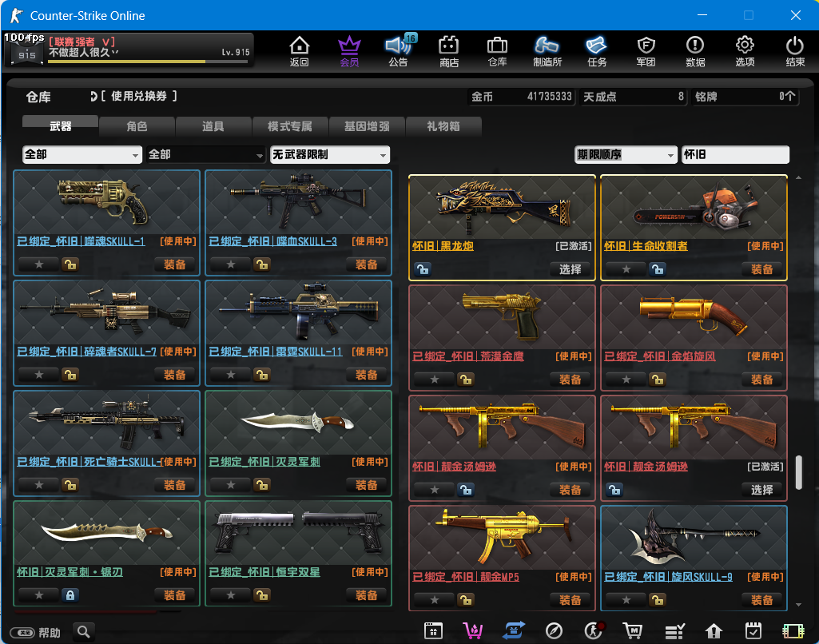This screenshot has height=644, width=819.
Task: Open the house alert icon in bottom bar
Action: [714, 631]
